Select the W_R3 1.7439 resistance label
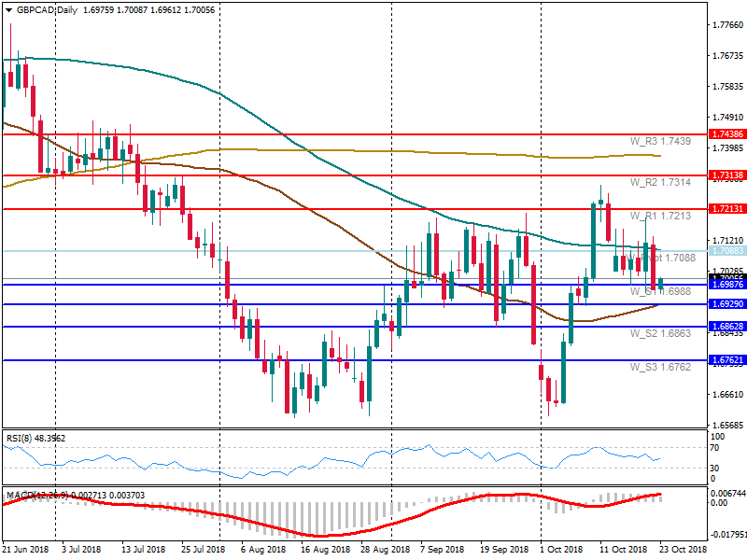 (660, 141)
